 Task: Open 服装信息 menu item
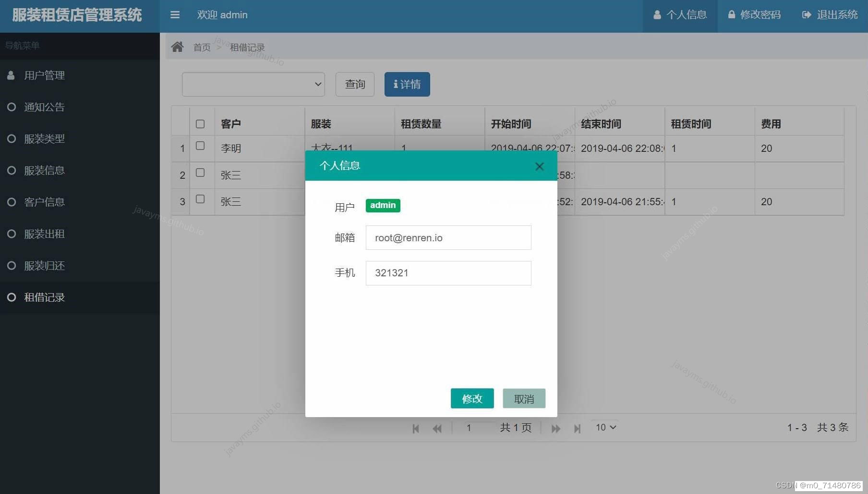[80, 170]
